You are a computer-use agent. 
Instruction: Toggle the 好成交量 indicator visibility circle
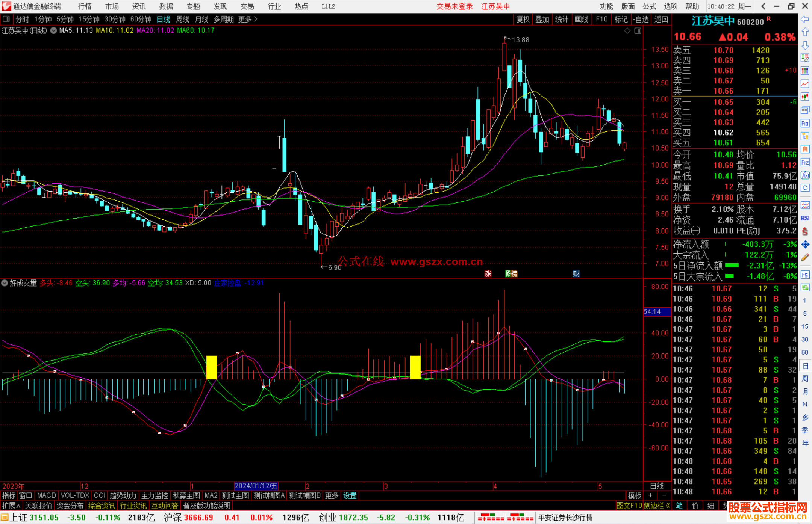(x=5, y=283)
